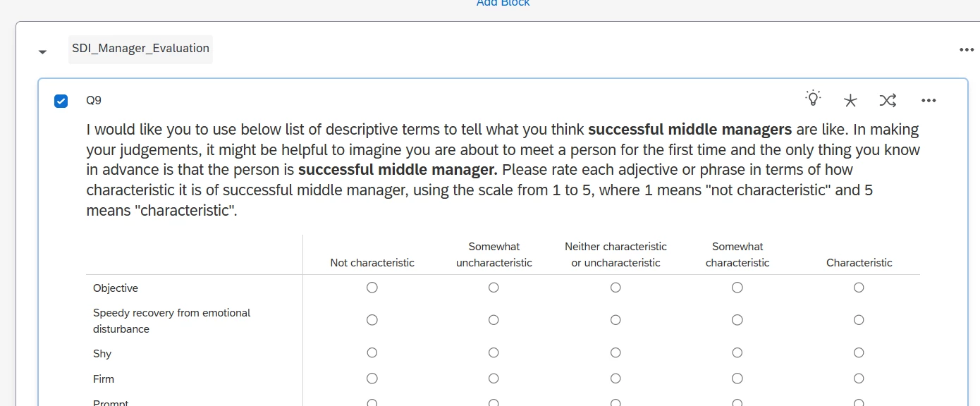Select Neither option for Speedy recovery row
This screenshot has width=980, height=406.
pos(615,320)
